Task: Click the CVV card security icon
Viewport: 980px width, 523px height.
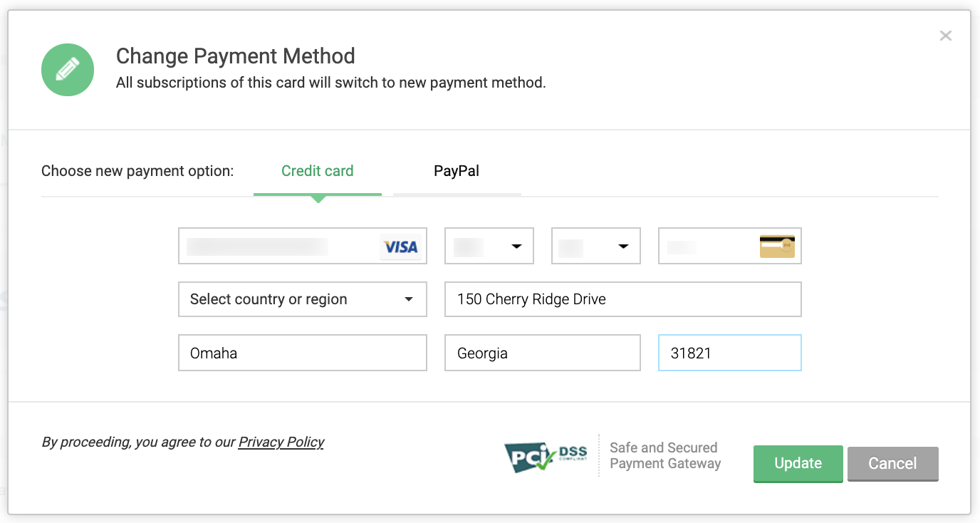Action: coord(777,246)
